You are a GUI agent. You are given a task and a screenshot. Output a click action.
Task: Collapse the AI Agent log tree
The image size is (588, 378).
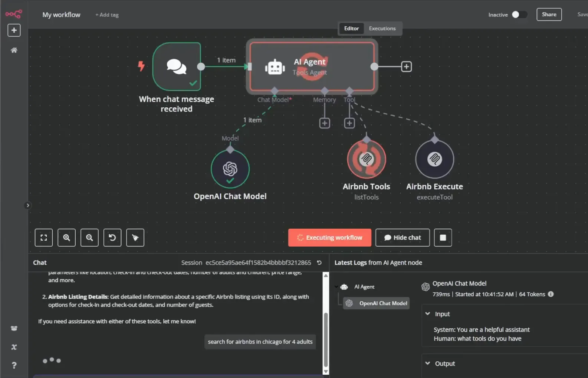coord(336,287)
